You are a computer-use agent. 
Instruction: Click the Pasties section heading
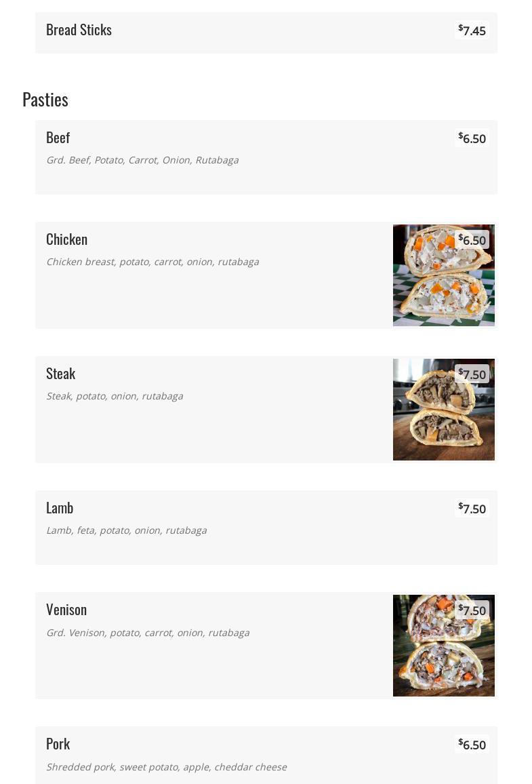click(45, 100)
